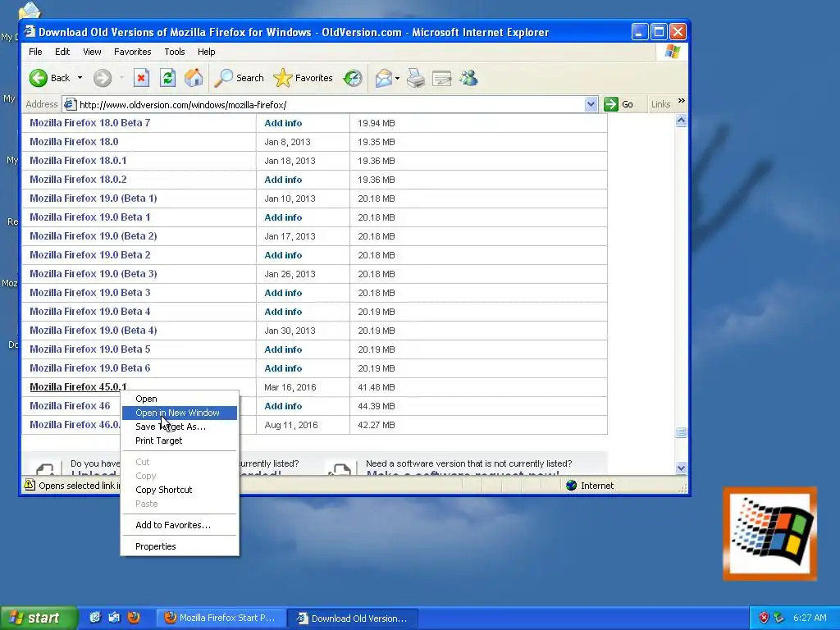
Task: Choose Add to Favorites in context menu
Action: coord(180,525)
